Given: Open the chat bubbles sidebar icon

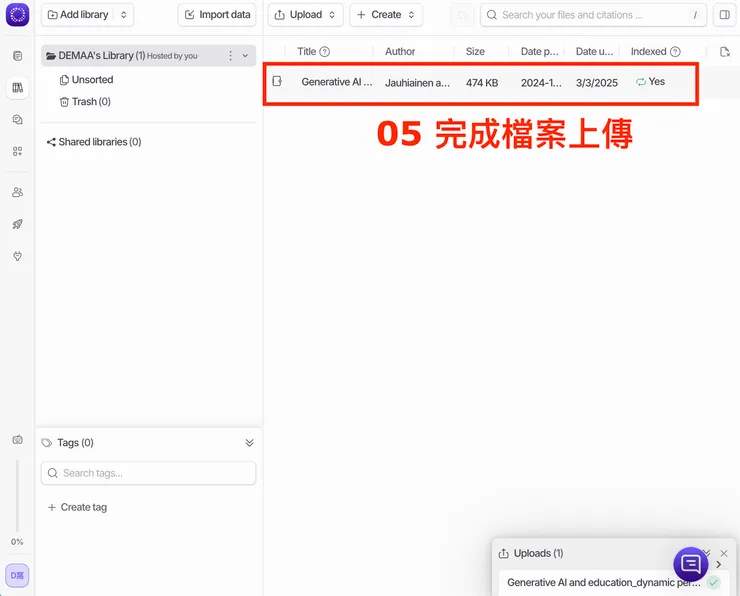Looking at the screenshot, I should [17, 119].
